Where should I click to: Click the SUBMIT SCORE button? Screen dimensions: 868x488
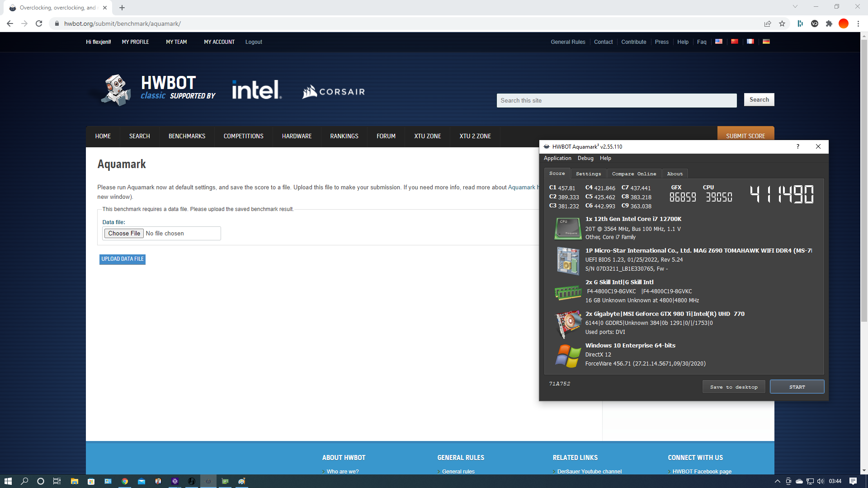point(745,135)
